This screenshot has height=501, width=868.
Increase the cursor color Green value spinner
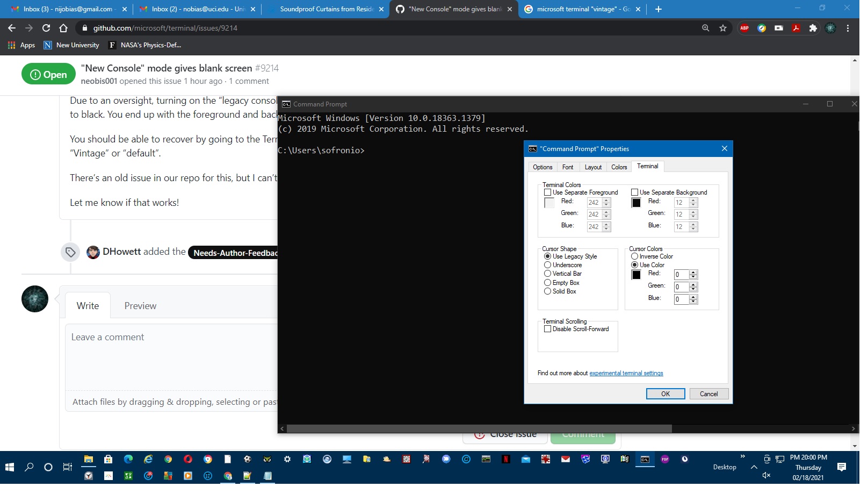(x=693, y=284)
